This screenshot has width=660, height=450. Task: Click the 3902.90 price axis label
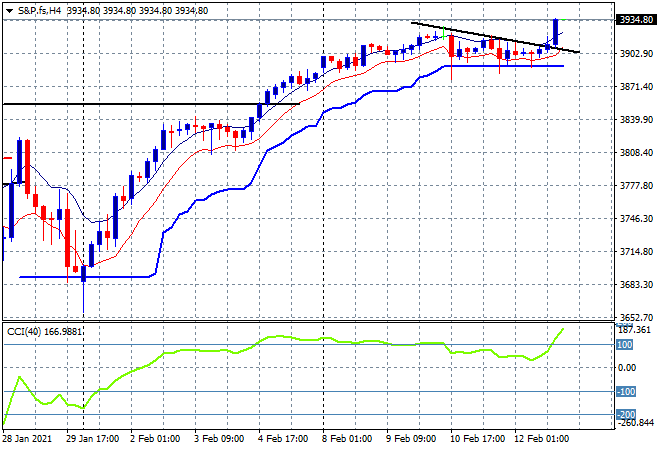[634, 54]
